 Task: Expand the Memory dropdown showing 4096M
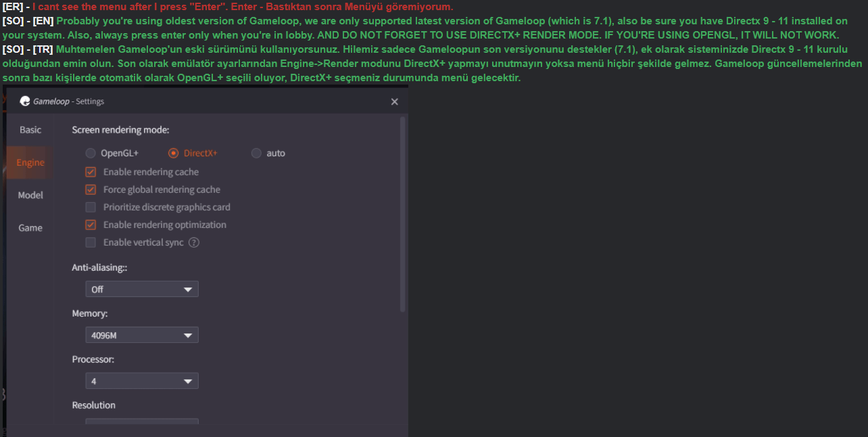coord(142,335)
